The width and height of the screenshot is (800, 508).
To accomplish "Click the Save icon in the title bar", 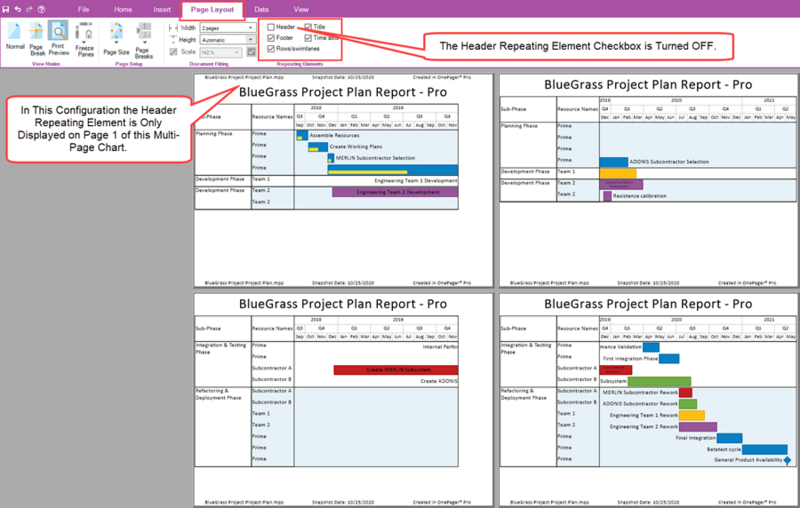I will [6, 9].
